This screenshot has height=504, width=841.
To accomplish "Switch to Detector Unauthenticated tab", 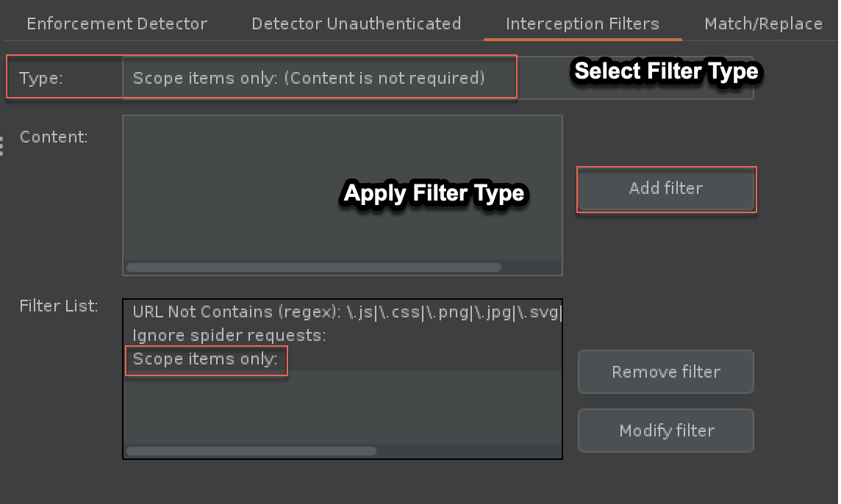I will pos(356,24).
